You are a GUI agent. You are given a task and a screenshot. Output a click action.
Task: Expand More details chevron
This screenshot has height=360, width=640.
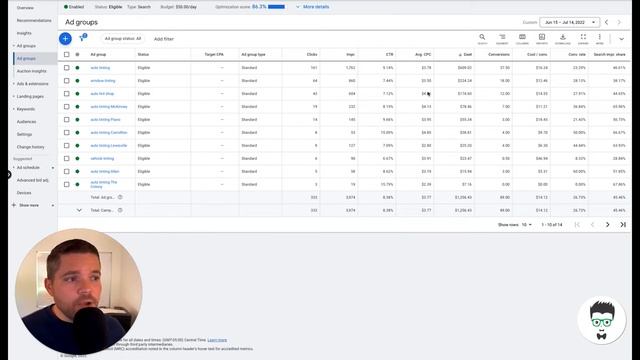click(x=298, y=7)
